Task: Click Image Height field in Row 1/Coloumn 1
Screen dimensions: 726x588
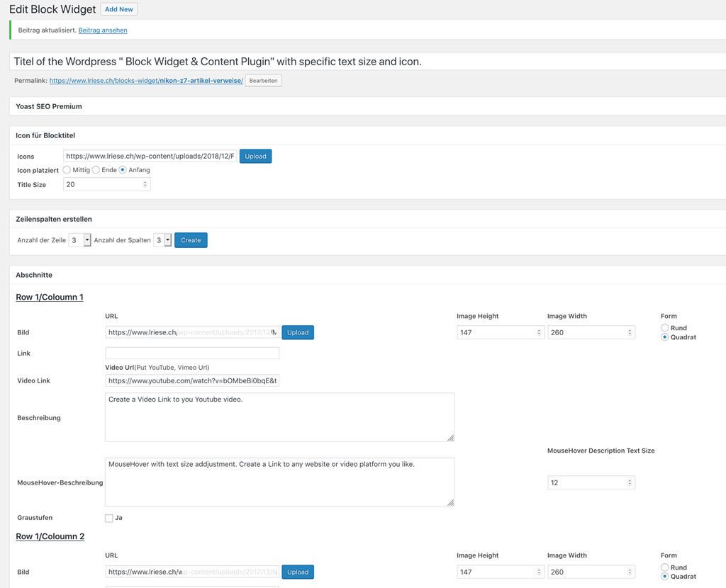Action: pos(500,332)
